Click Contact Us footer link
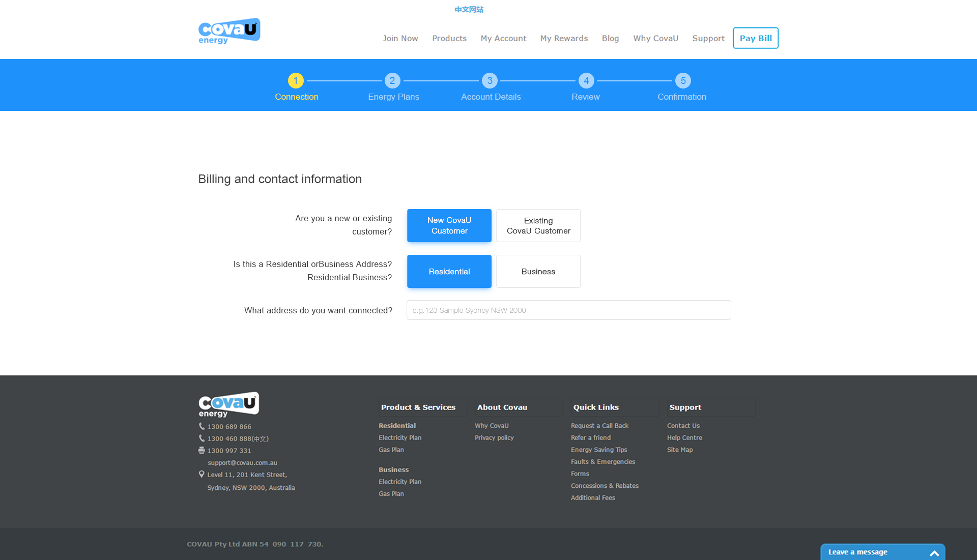 click(683, 426)
